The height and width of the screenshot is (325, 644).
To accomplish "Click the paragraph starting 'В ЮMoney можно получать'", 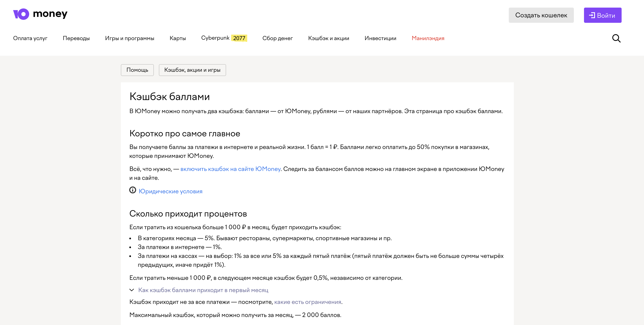I will click(316, 111).
